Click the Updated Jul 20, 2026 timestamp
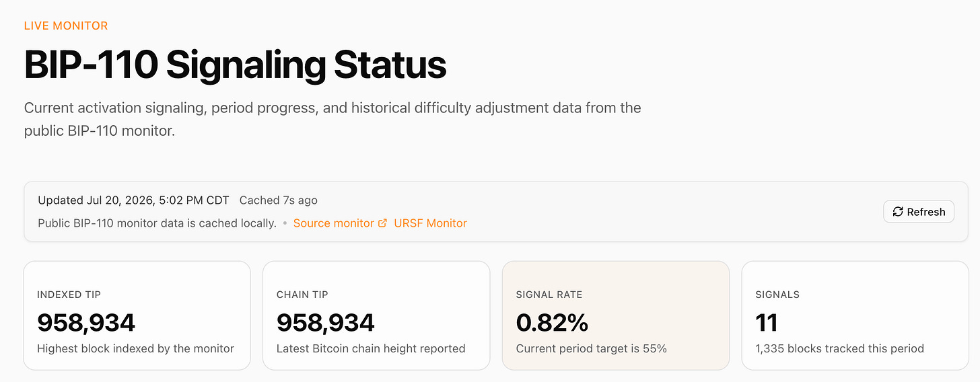Viewport: 980px width, 382px height. coord(133,200)
